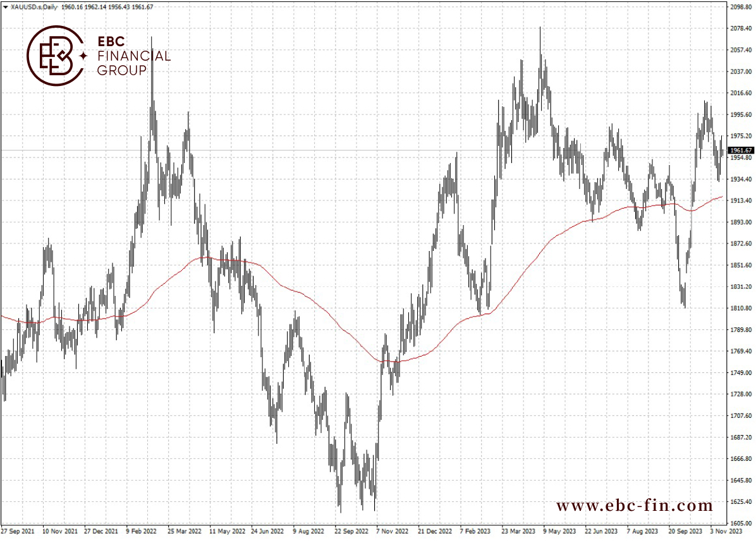Select the 7 Nov 2022 date label
Screen dimensions: 756x545
coord(393,532)
